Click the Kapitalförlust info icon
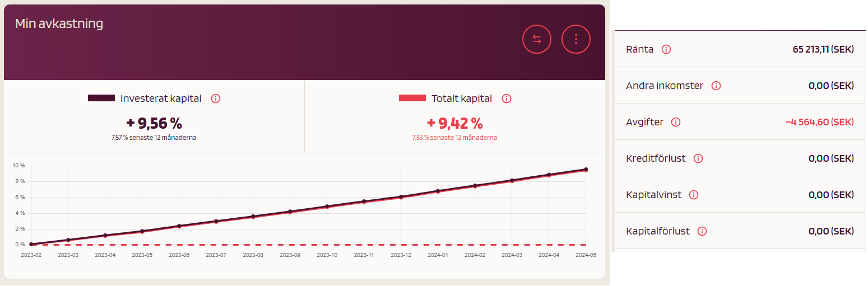The image size is (868, 286). [702, 231]
